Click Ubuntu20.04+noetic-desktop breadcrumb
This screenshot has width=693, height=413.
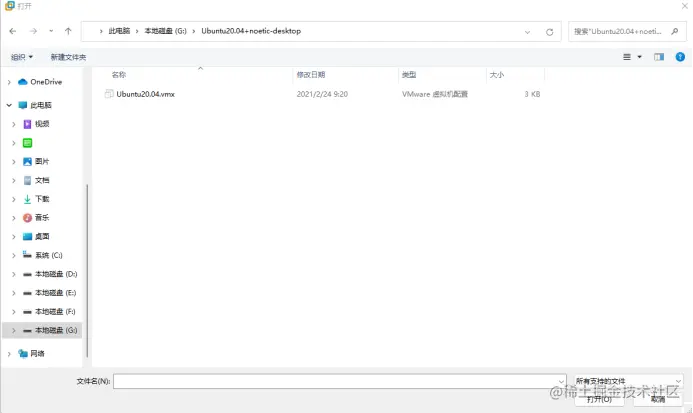[x=251, y=31]
